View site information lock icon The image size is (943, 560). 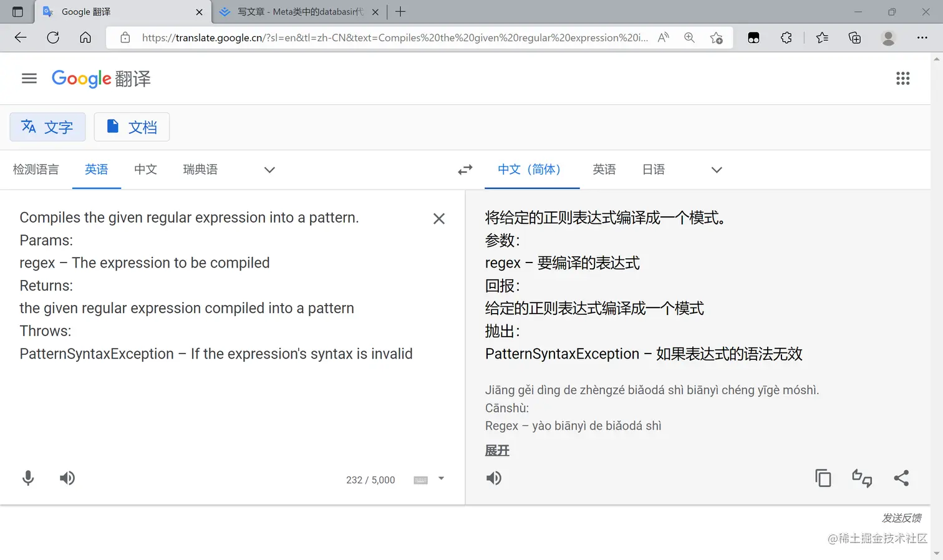(x=125, y=37)
